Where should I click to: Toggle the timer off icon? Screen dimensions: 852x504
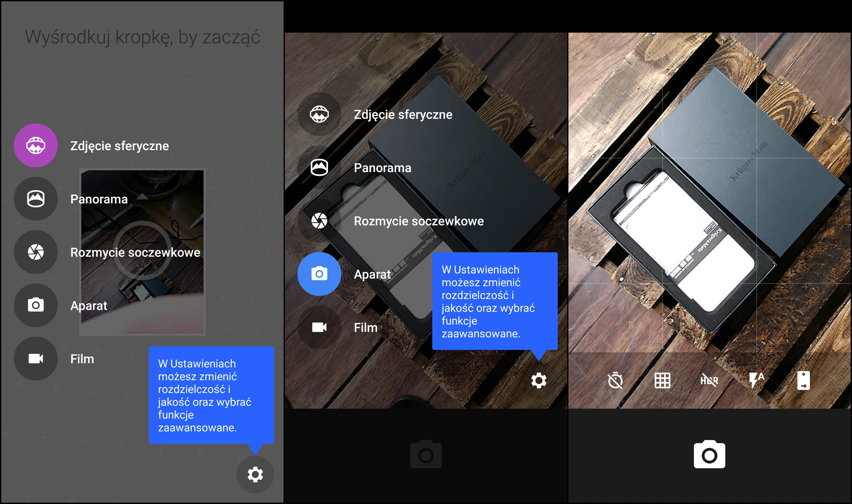[615, 380]
